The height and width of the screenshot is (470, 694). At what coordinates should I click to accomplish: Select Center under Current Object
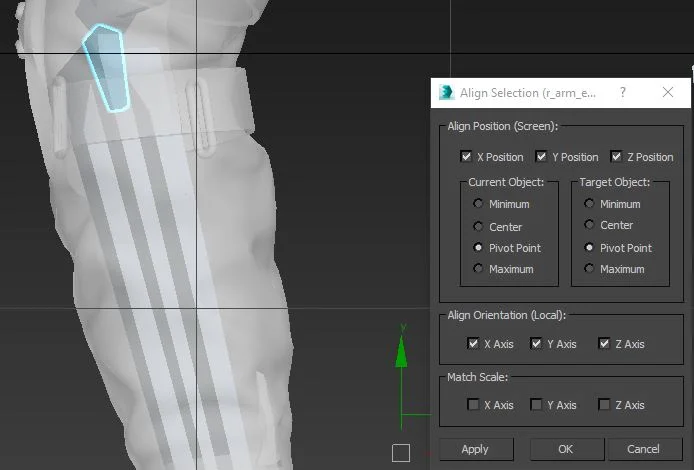click(478, 227)
